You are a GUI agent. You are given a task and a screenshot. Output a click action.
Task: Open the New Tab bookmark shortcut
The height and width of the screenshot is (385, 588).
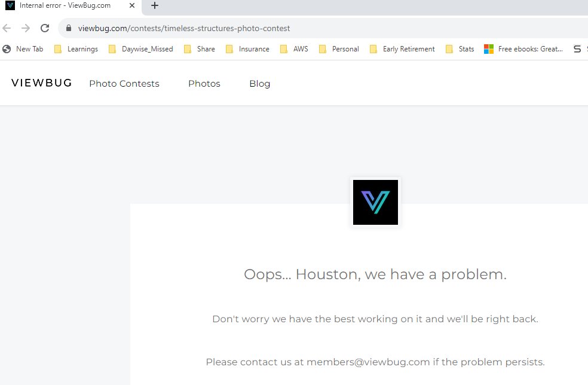pyautogui.click(x=24, y=49)
